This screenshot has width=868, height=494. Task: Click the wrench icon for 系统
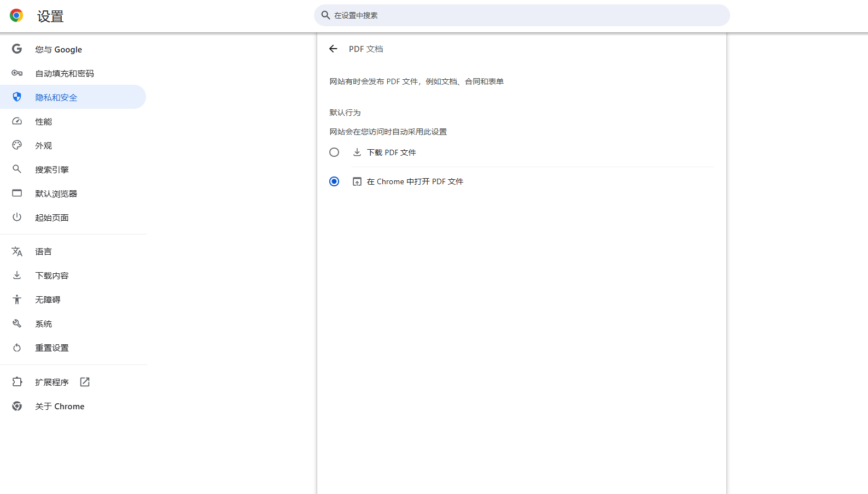[17, 324]
